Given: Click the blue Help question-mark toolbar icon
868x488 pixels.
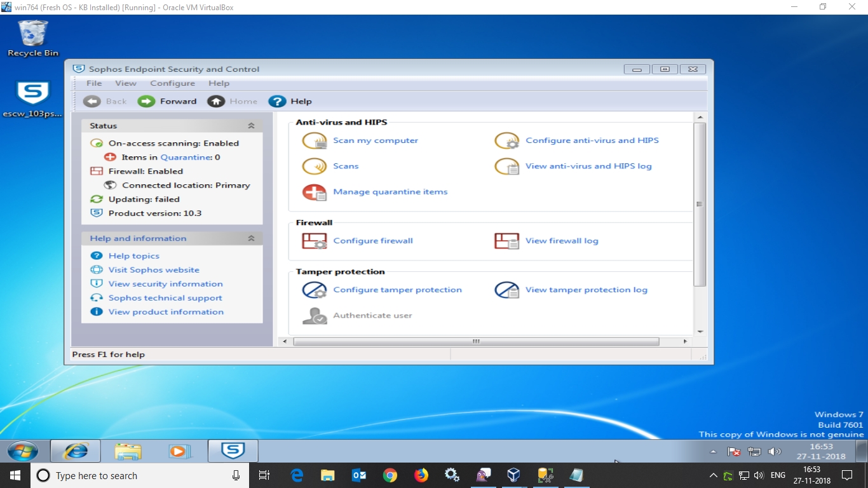Looking at the screenshot, I should [x=277, y=101].
